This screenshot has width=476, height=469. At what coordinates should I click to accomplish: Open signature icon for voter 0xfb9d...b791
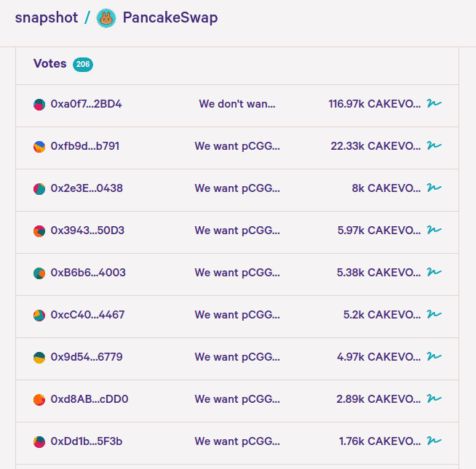pyautogui.click(x=435, y=146)
